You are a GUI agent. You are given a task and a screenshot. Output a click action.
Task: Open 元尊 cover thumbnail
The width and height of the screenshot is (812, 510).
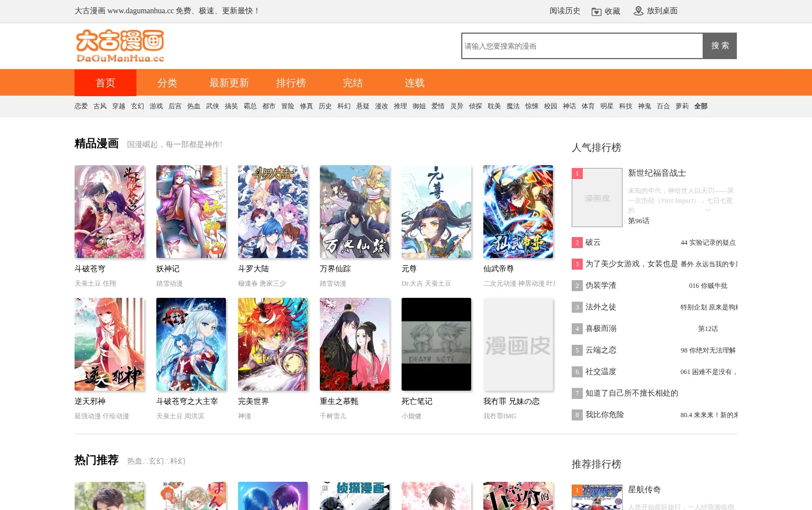(x=436, y=212)
